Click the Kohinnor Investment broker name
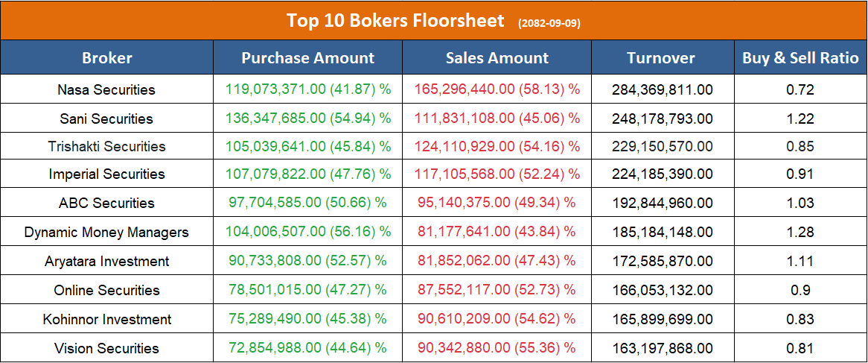 [x=106, y=319]
